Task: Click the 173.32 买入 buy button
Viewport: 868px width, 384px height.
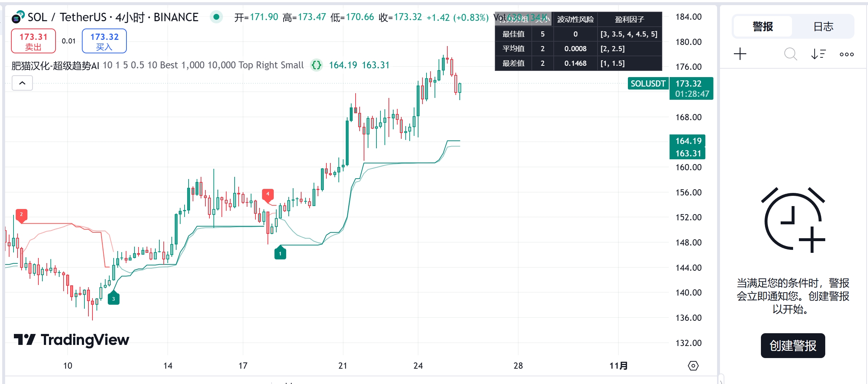Action: (x=104, y=41)
